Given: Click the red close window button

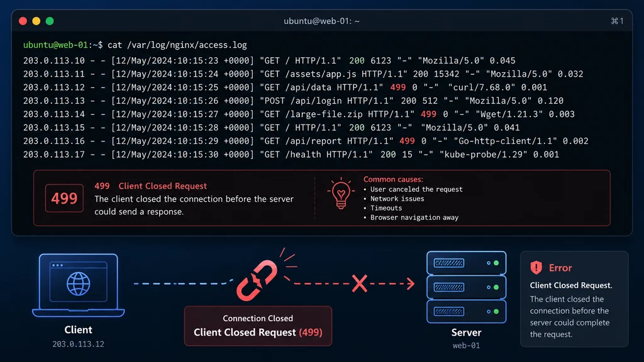Looking at the screenshot, I should click(23, 21).
